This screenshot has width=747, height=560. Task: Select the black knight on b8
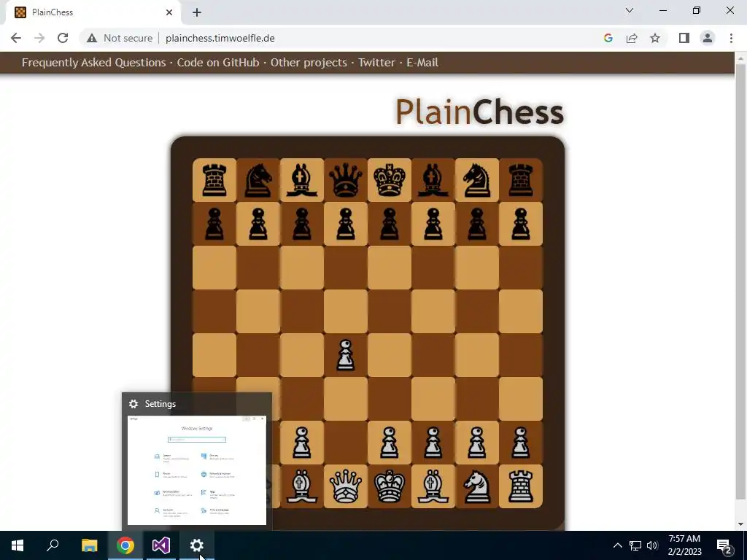[258, 180]
